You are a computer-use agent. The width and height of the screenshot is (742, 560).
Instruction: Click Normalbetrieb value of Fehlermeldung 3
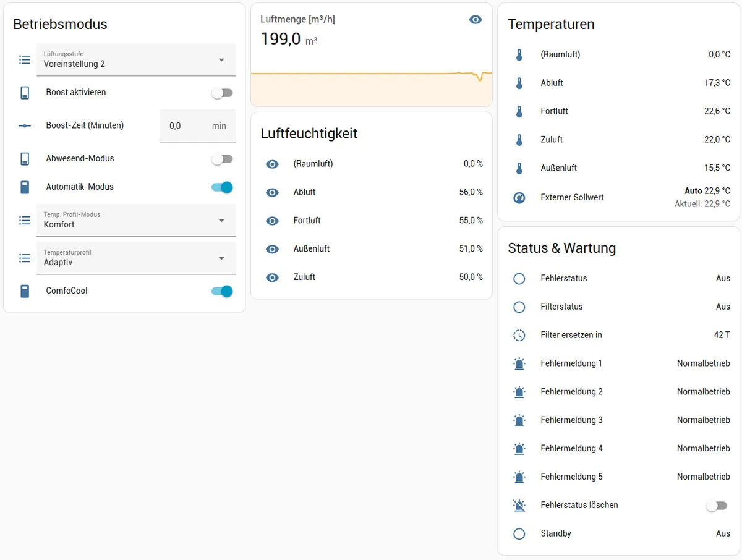tap(704, 420)
